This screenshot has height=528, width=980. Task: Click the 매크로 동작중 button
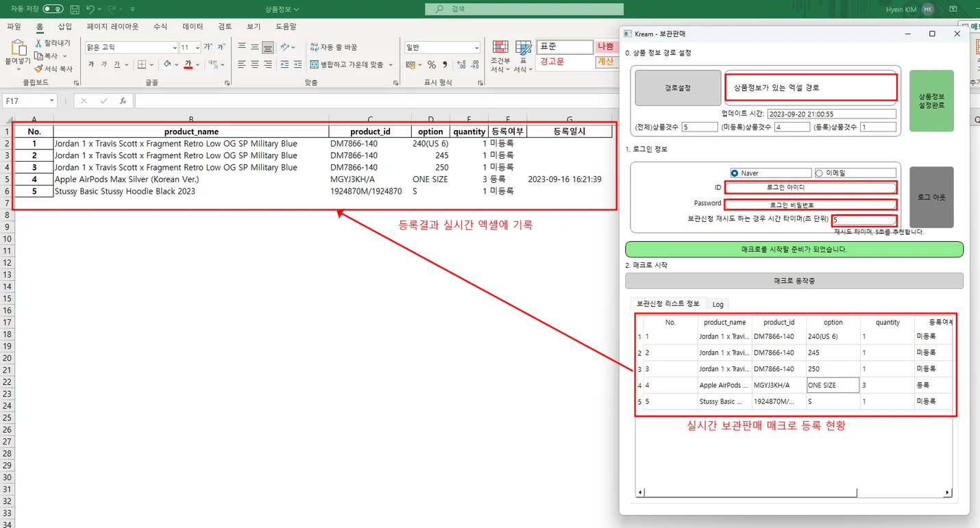tap(794, 281)
